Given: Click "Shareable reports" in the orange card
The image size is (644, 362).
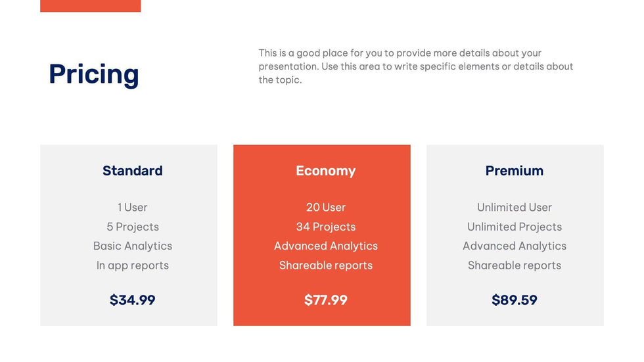Looking at the screenshot, I should coord(325,265).
